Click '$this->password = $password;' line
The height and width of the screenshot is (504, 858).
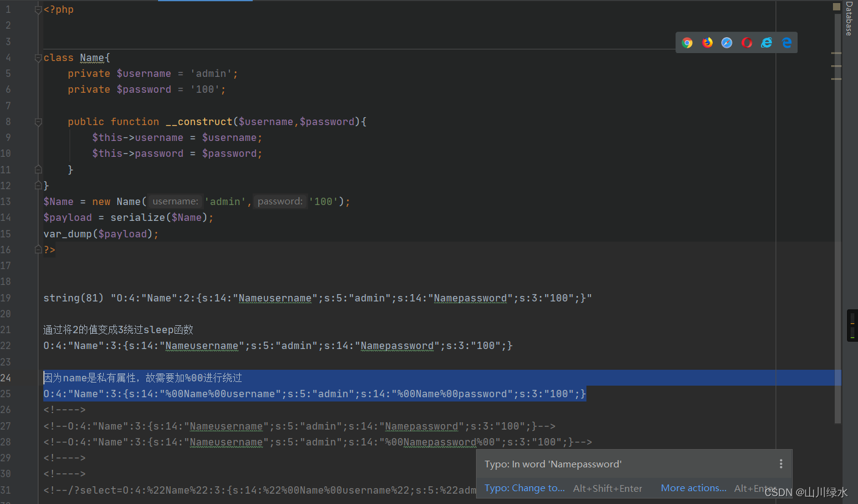point(178,154)
